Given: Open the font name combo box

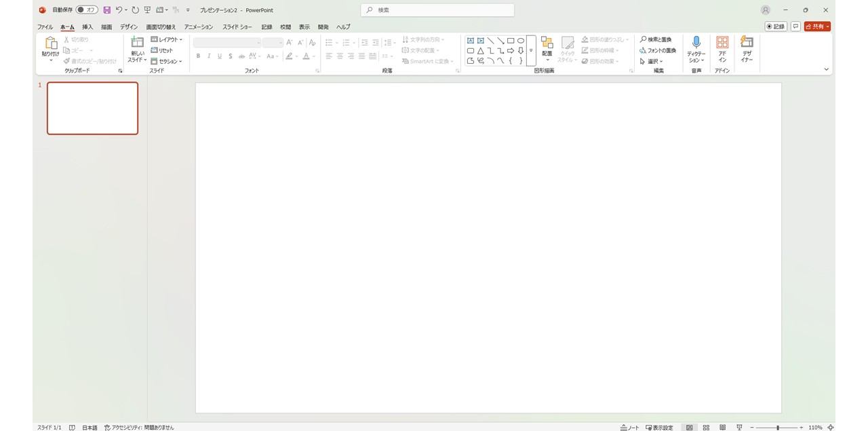Looking at the screenshot, I should [x=227, y=43].
